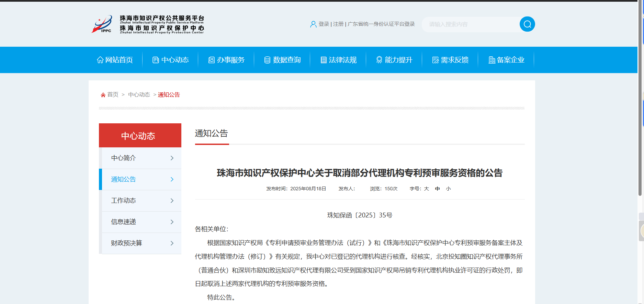Set font size to 中 (medium)
Screen dimensions: 644x304
point(437,189)
